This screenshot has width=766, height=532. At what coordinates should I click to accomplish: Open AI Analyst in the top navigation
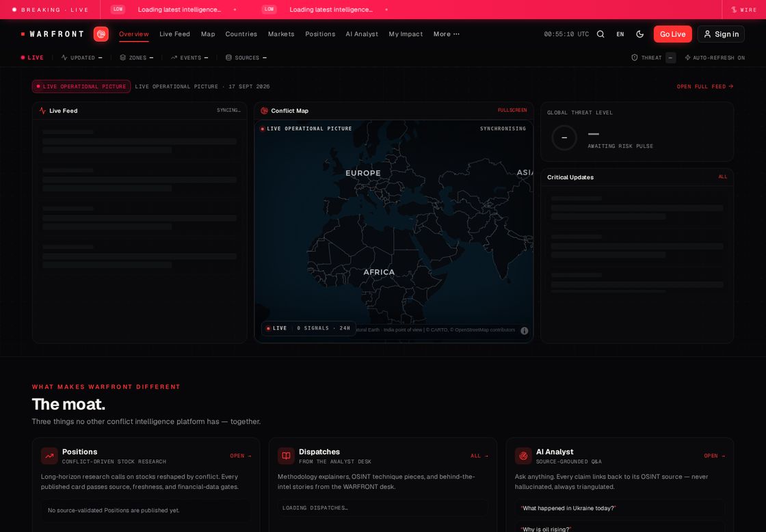click(x=362, y=34)
